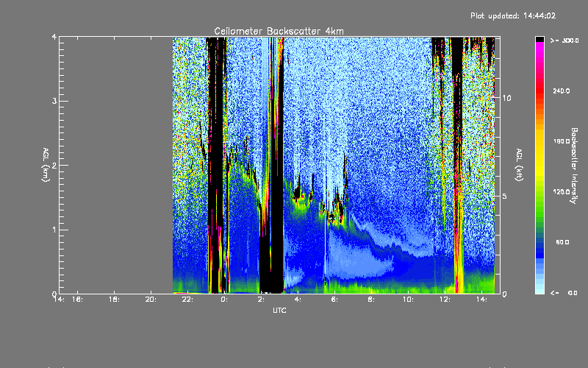Click the '8:' time tick label

point(371,300)
